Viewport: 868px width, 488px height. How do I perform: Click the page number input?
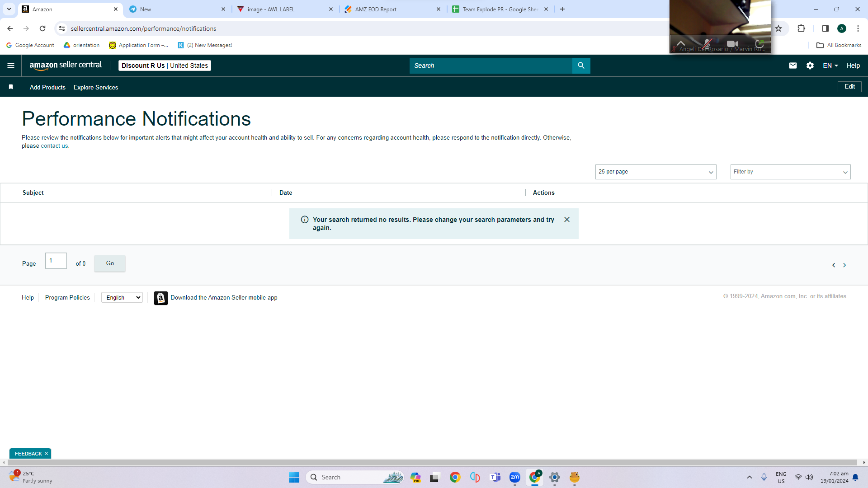tap(56, 261)
